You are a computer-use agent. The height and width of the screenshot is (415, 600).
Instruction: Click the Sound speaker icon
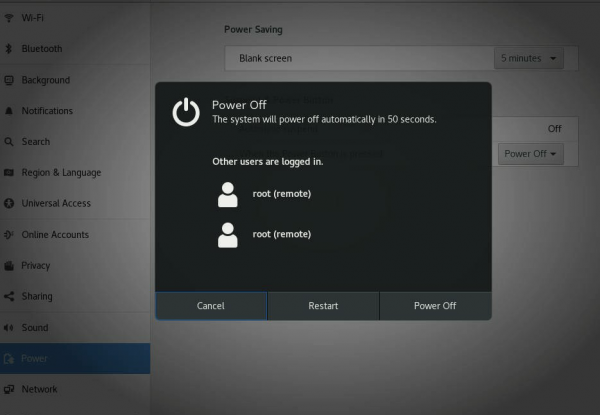click(9, 327)
